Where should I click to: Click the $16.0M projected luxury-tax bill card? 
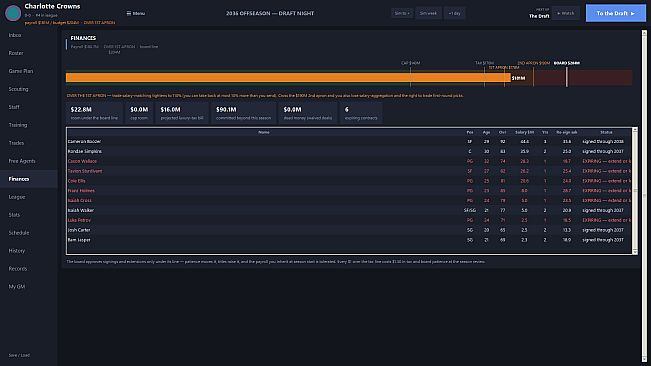[x=182, y=113]
